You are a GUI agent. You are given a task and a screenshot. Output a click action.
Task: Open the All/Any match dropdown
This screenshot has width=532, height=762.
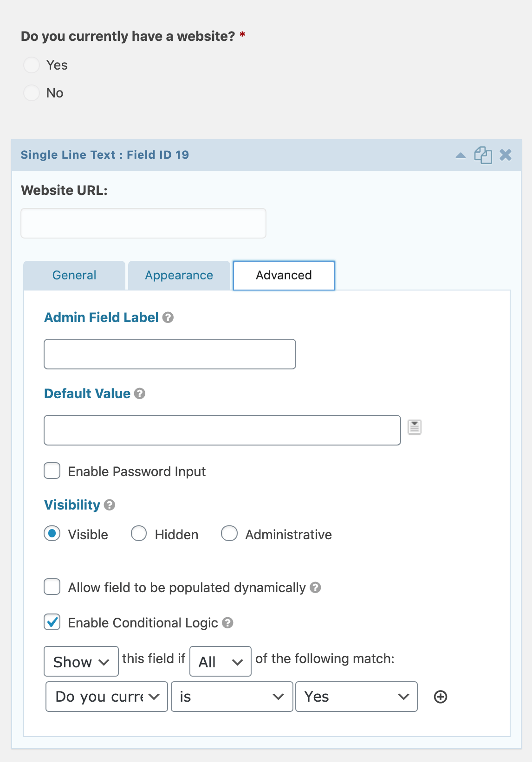pos(221,661)
